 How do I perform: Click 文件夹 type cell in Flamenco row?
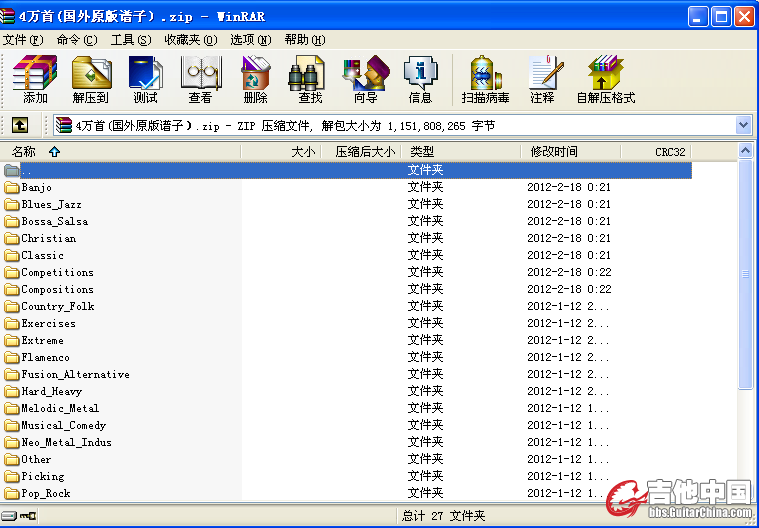pyautogui.click(x=425, y=357)
